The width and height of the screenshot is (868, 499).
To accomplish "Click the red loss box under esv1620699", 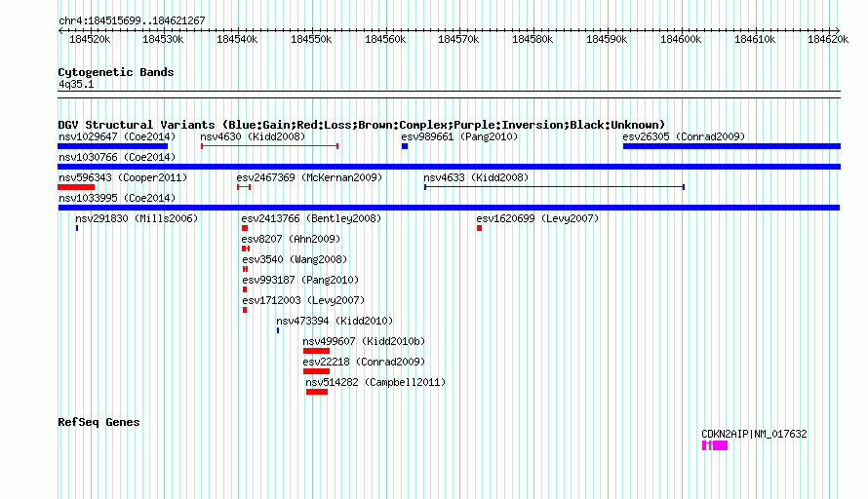I will coord(480,228).
